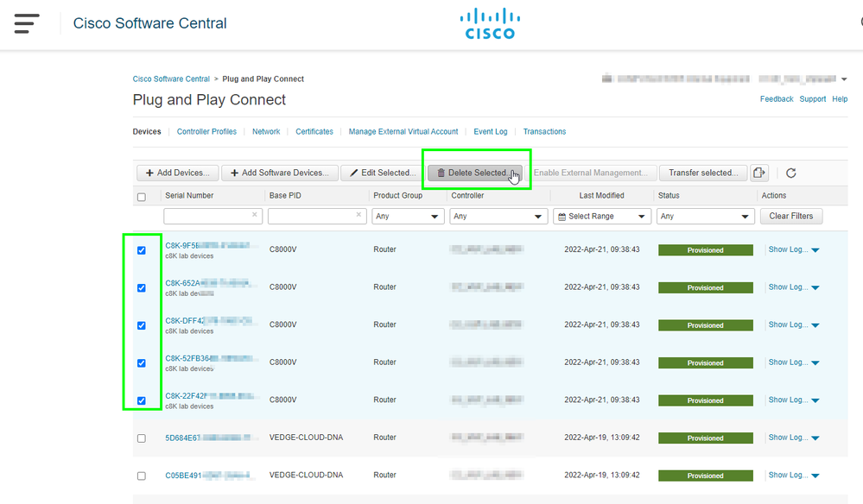Open the Last Modified Select Range dropdown
This screenshot has height=504, width=863.
(x=602, y=216)
